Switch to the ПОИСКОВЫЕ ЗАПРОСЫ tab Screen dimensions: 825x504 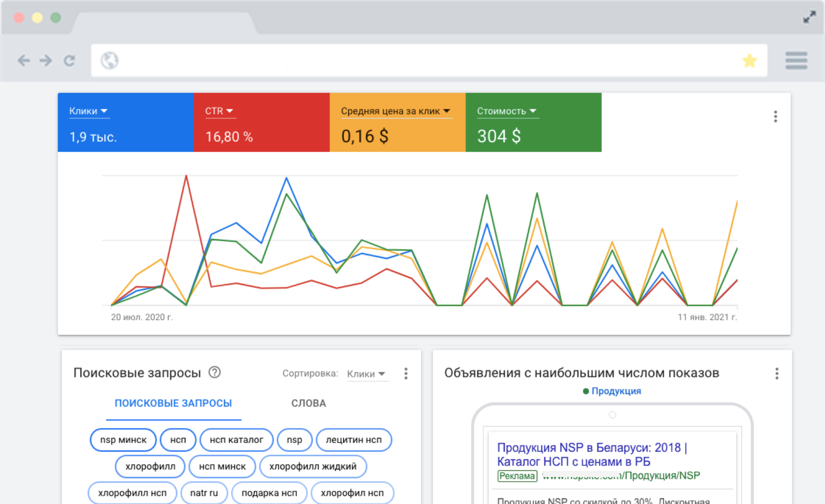point(173,403)
